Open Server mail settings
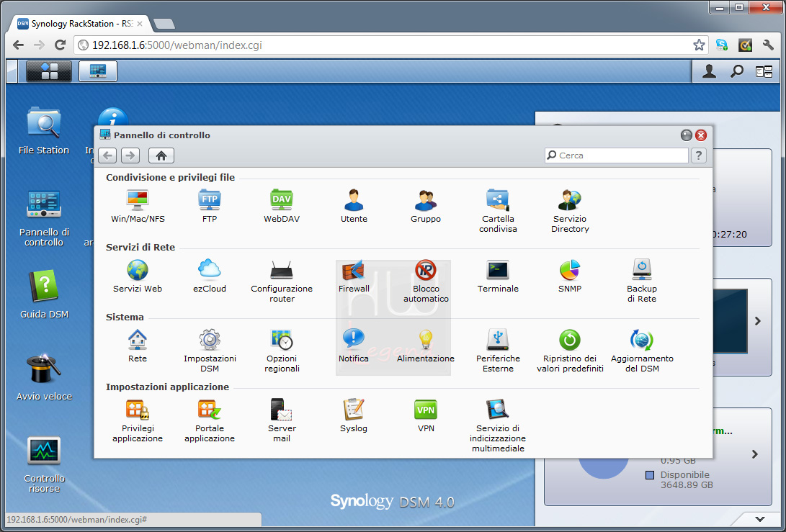The height and width of the screenshot is (532, 786). (282, 421)
